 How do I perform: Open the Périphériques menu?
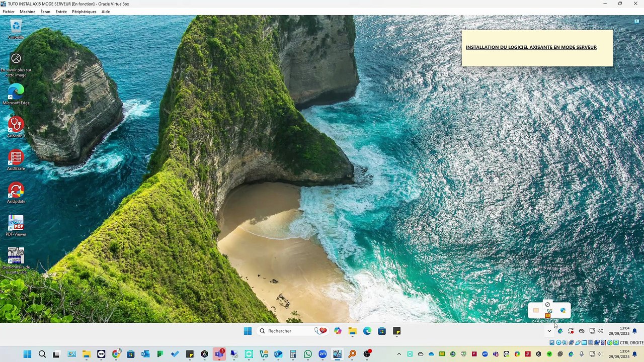pos(84,12)
